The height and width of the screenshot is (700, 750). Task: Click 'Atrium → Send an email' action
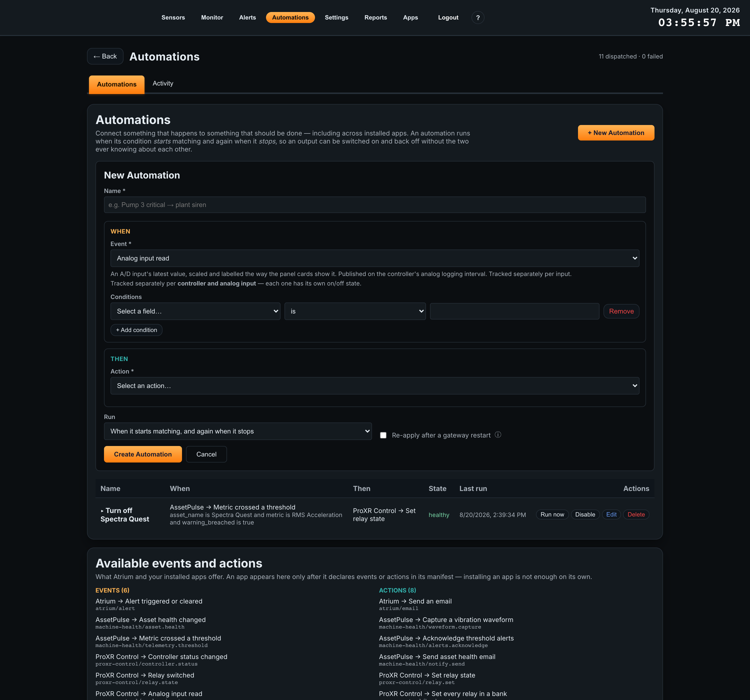coord(415,601)
